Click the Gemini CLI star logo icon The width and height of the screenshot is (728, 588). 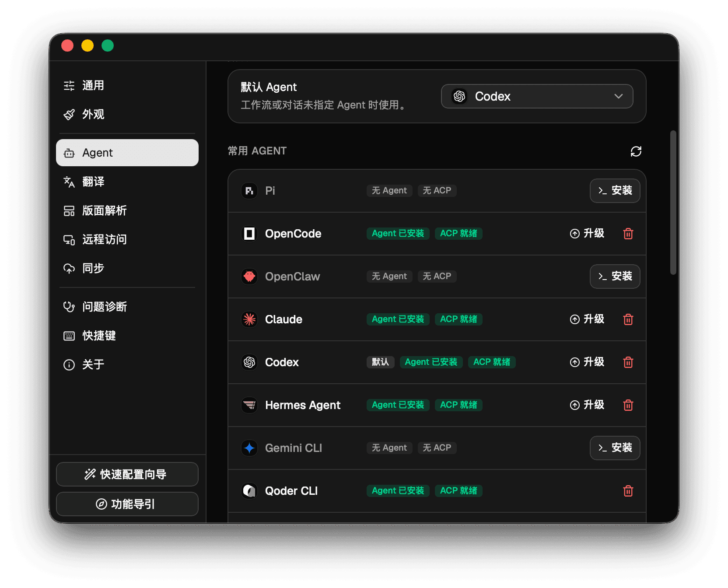coord(249,448)
